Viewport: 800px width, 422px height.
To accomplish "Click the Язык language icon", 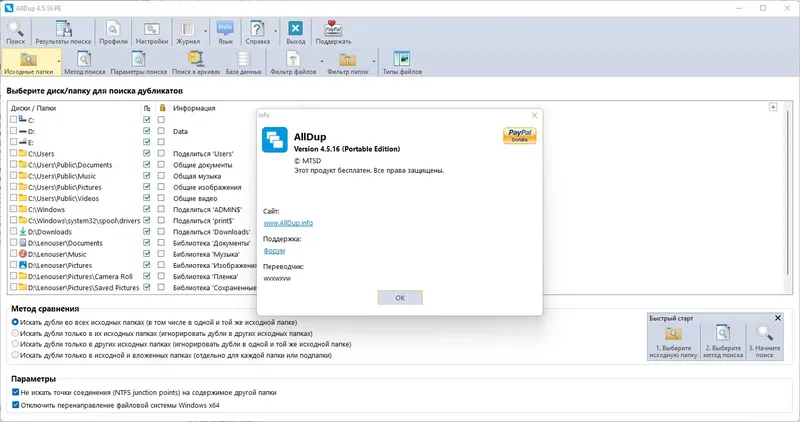I will tap(225, 32).
